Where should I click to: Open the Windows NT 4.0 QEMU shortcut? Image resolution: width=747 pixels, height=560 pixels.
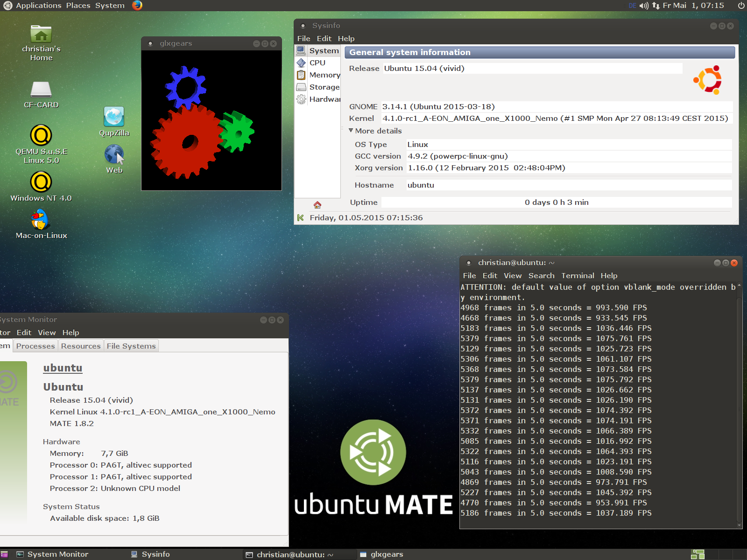(41, 182)
